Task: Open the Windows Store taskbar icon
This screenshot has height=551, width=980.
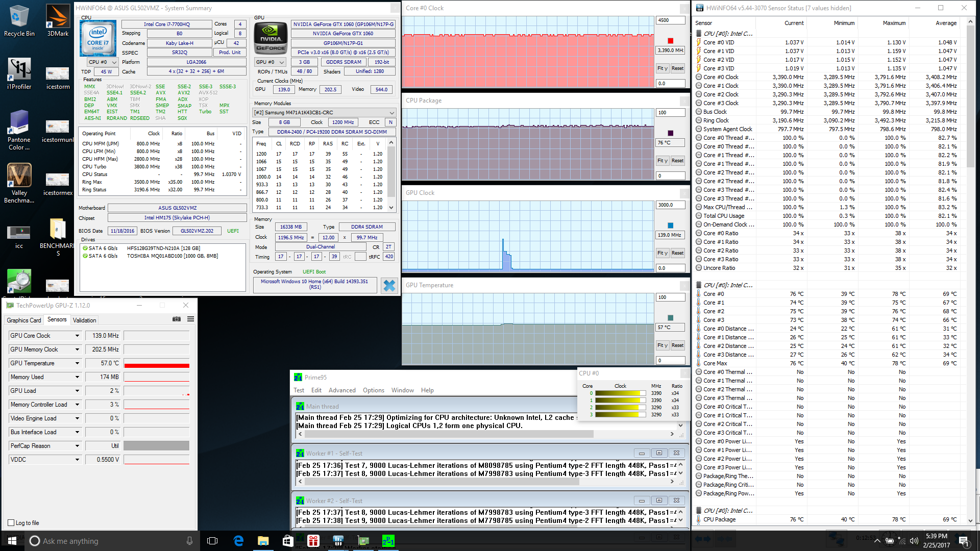Action: tap(288, 541)
